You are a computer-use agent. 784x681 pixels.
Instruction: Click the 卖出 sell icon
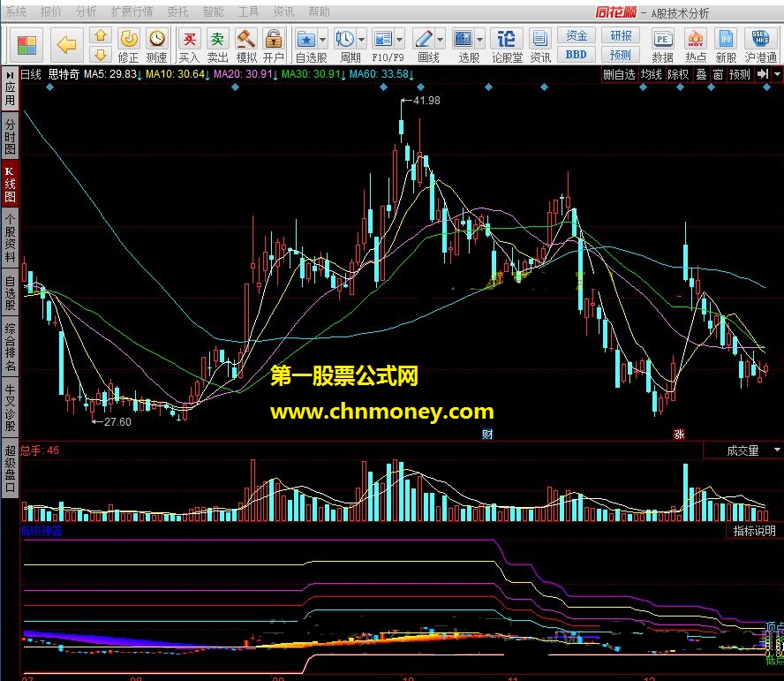pos(217,46)
